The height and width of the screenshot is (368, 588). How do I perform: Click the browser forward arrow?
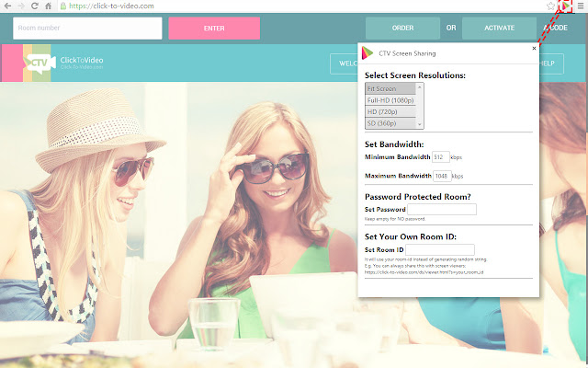[x=21, y=6]
